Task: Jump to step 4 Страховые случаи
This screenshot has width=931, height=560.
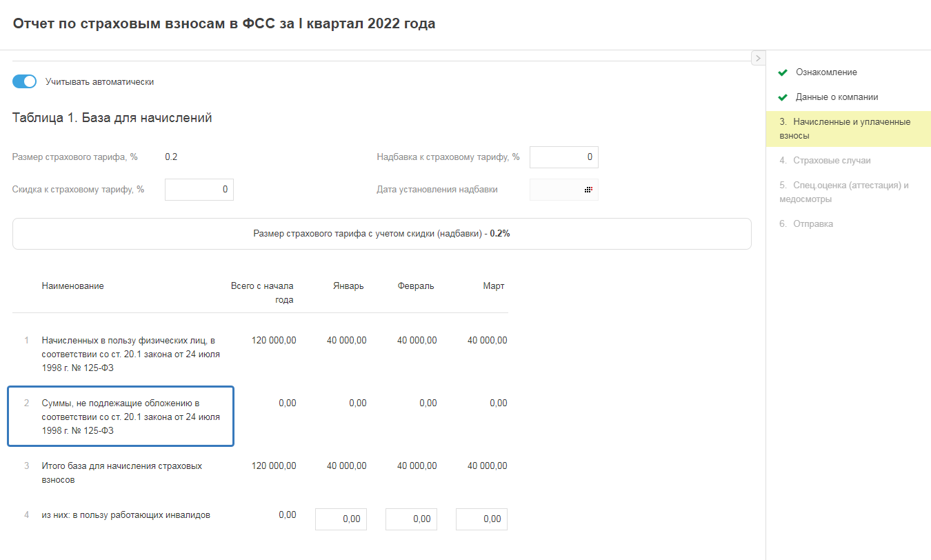Action: 825,161
